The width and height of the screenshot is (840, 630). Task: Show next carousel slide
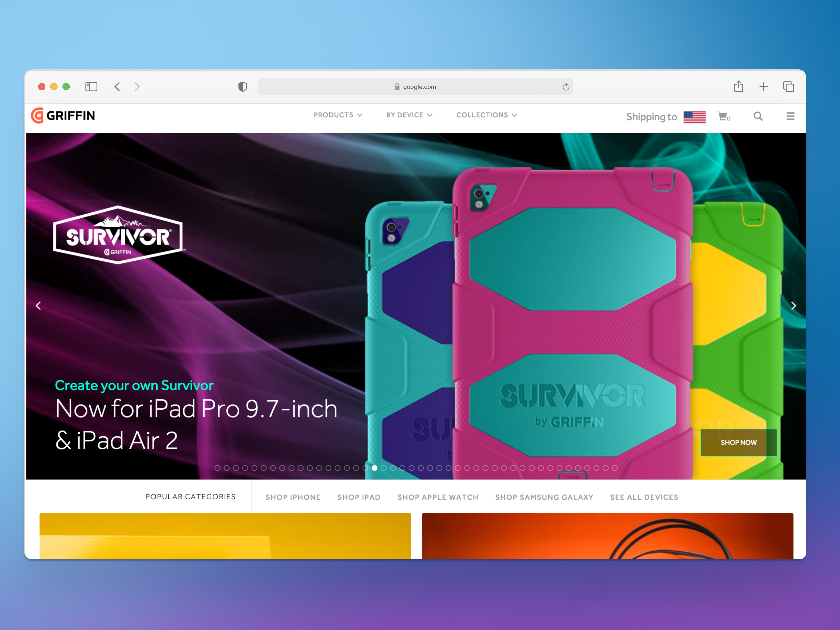[793, 305]
